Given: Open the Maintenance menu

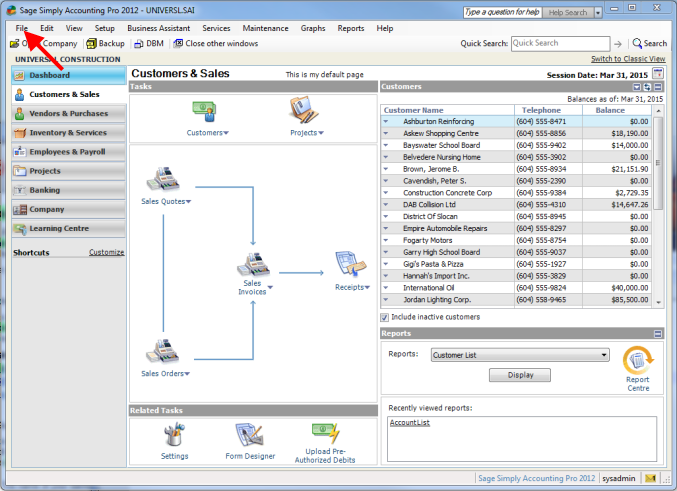Looking at the screenshot, I should click(265, 29).
